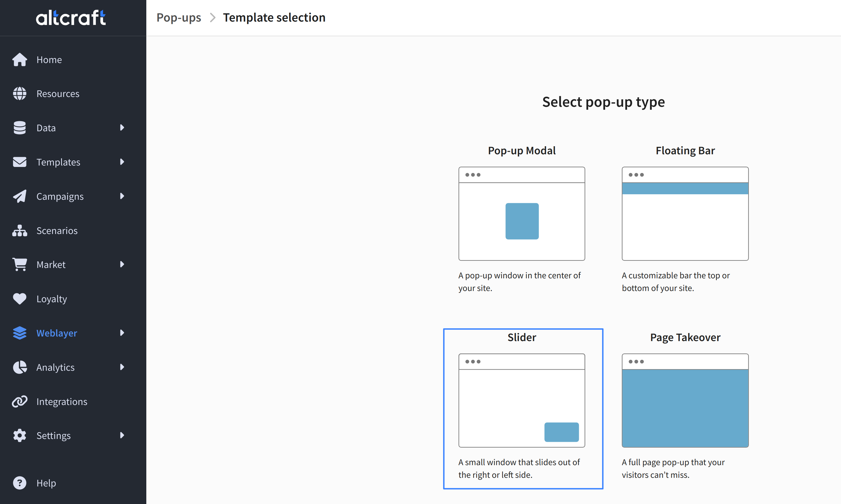Click 'A customizable bar the top' description

click(676, 282)
